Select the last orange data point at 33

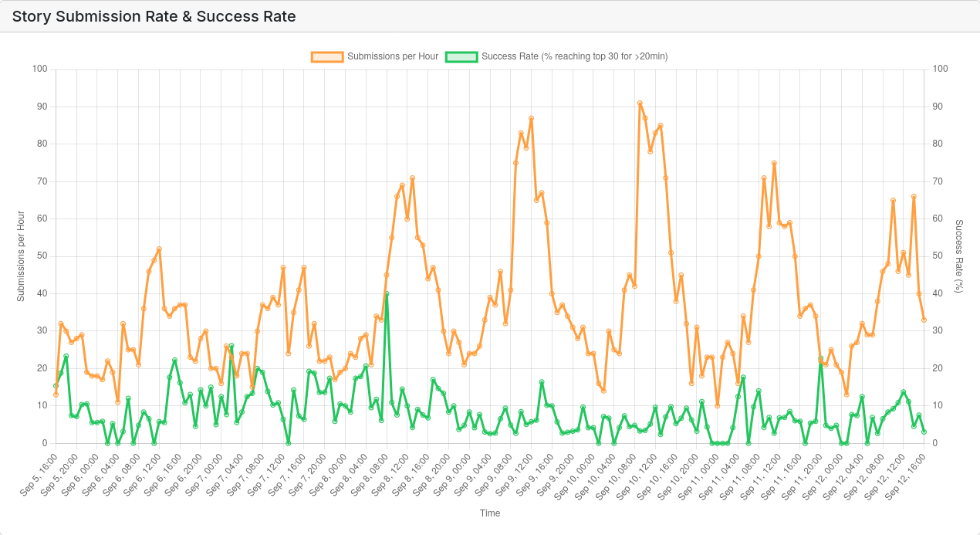click(x=924, y=320)
